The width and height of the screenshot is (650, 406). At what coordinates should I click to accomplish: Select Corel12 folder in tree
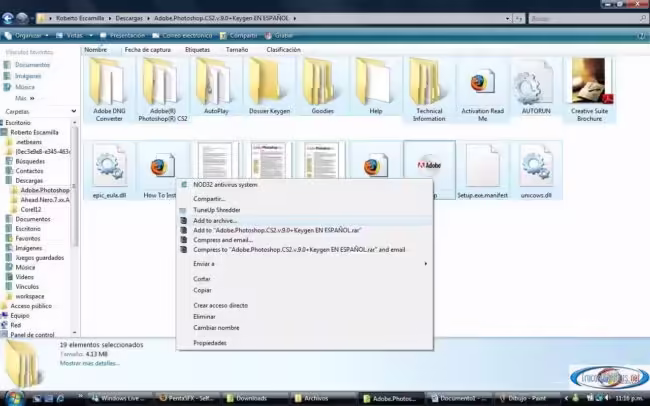(x=31, y=209)
